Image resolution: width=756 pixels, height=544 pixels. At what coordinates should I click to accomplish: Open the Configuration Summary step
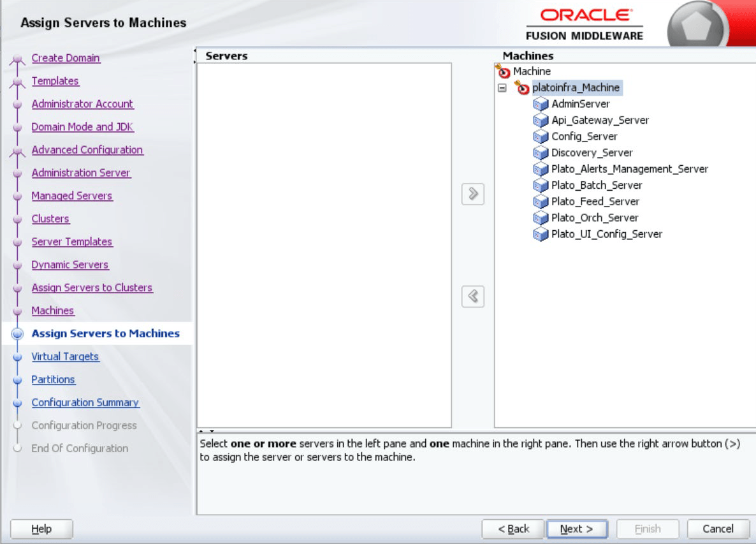pos(85,402)
